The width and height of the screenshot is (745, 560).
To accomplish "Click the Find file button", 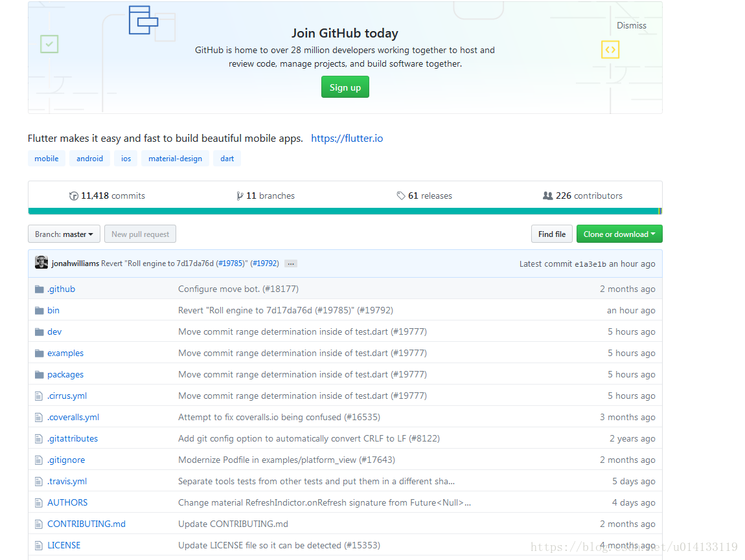I will click(551, 234).
